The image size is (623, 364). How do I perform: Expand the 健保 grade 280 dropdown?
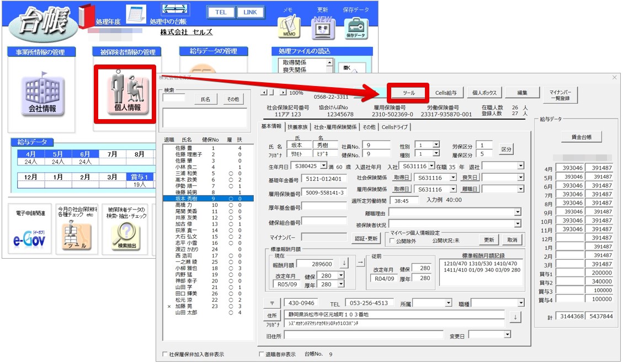[x=341, y=275]
